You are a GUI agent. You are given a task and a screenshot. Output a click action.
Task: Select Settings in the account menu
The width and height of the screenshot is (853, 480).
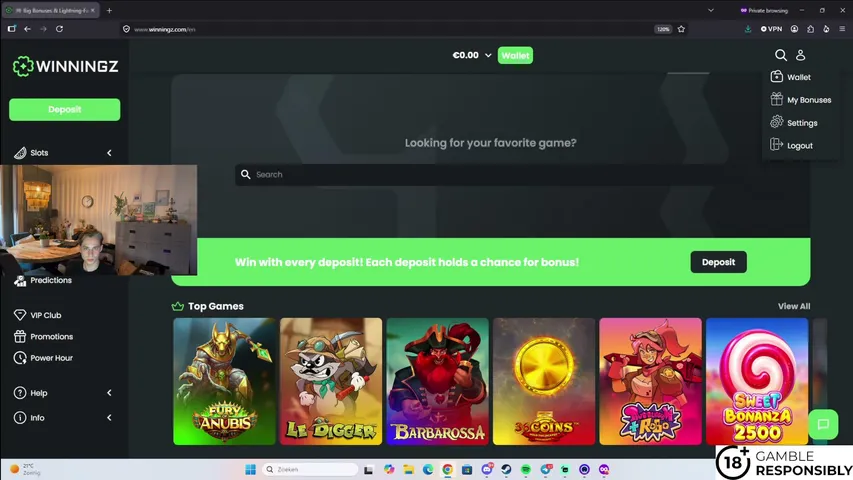click(802, 123)
